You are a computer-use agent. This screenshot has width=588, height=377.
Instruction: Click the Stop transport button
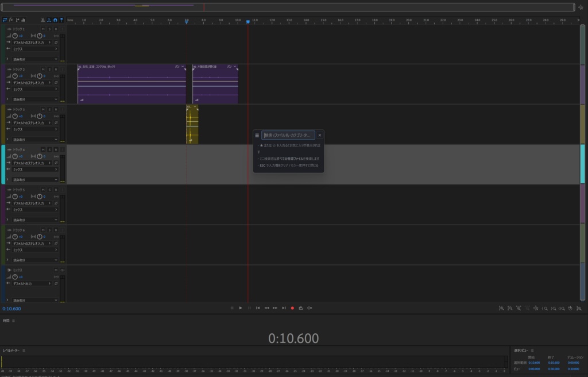coord(232,308)
